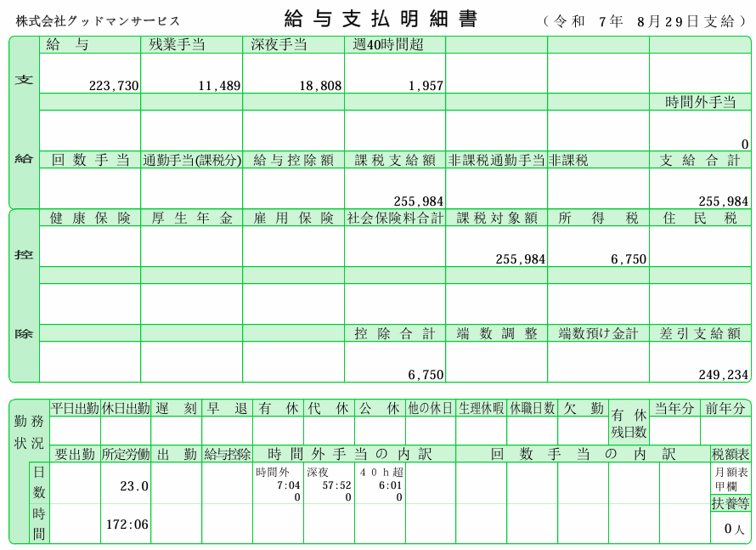
Task: Select the 健康保険 header cell
Action: coord(90,218)
